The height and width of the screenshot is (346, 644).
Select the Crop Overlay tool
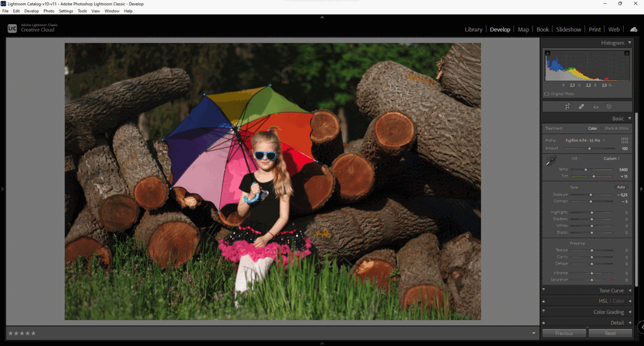(x=567, y=107)
